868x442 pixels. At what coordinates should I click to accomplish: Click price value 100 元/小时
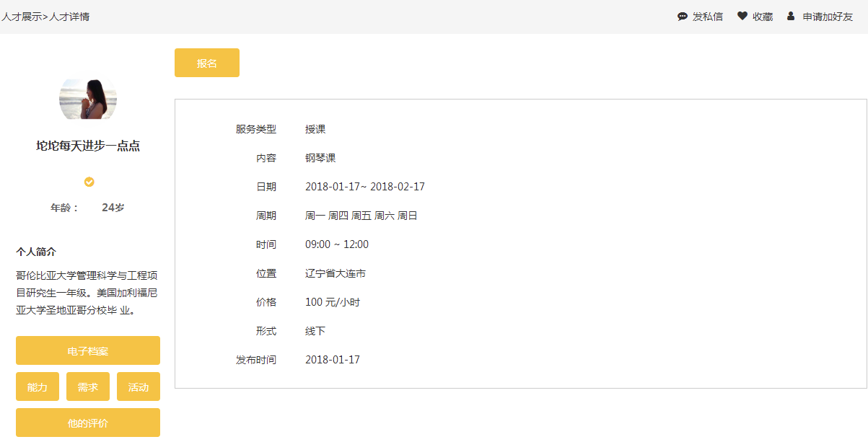point(333,302)
